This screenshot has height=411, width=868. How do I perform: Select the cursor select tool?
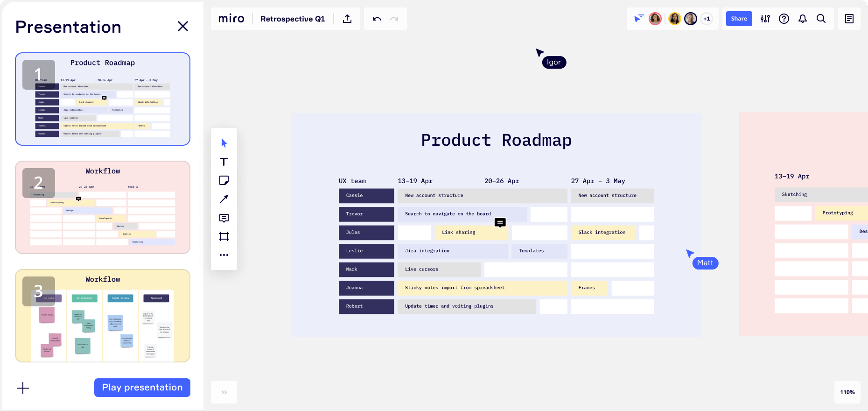(x=224, y=143)
